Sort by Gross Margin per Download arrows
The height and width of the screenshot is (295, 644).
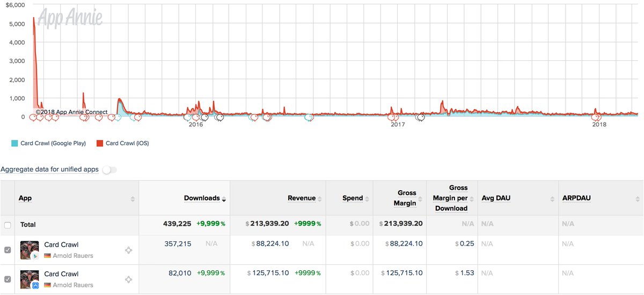(472, 199)
